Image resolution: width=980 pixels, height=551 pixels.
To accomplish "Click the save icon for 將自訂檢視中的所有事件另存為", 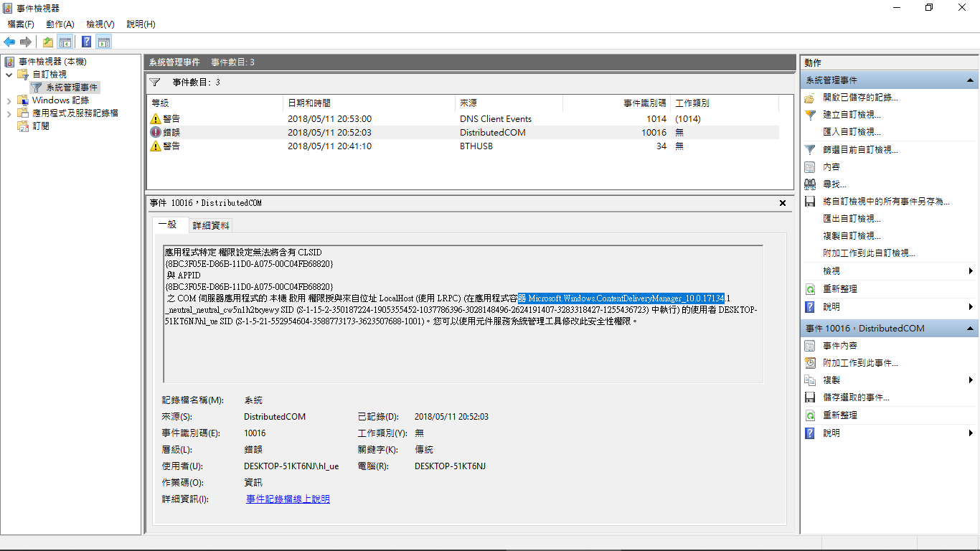I will (810, 202).
